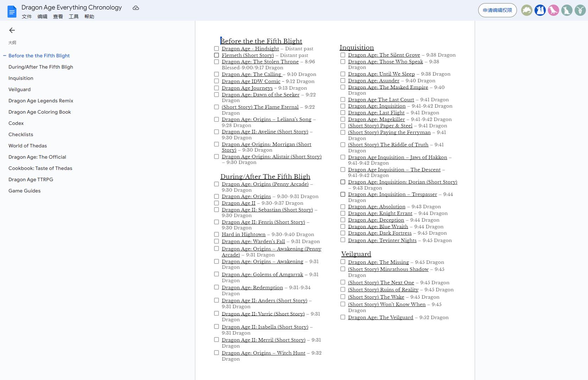This screenshot has height=380, width=588.
Task: Open the Dragon Age: Those Who Speak link
Action: tap(385, 62)
